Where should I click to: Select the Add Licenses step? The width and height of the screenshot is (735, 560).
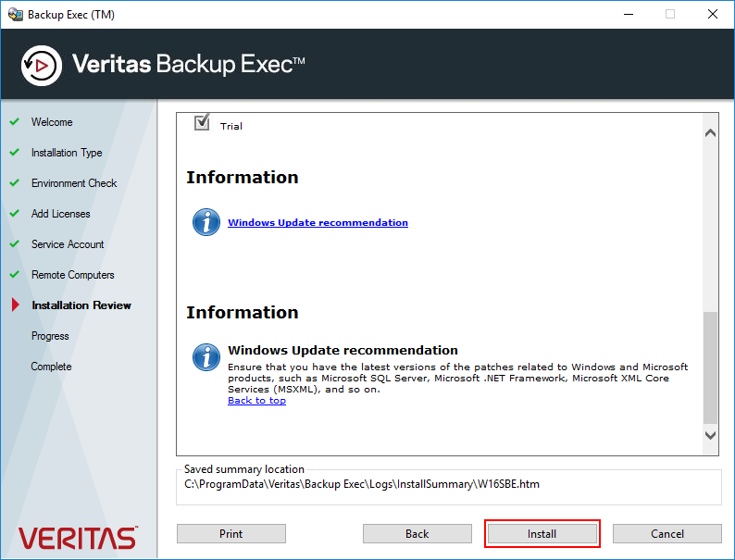pos(60,214)
